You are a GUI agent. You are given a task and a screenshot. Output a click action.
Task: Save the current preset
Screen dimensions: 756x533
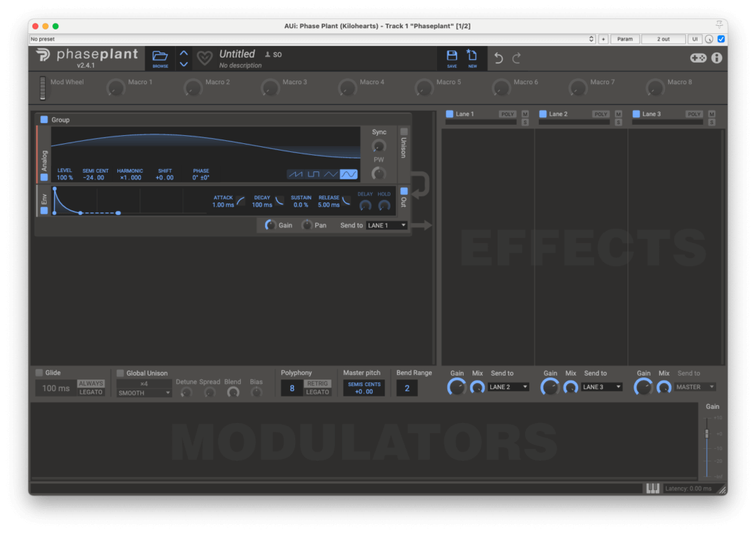(x=452, y=58)
